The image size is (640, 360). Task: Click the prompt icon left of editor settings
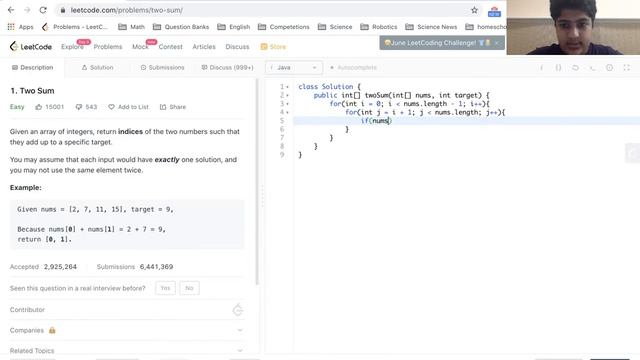click(x=592, y=68)
